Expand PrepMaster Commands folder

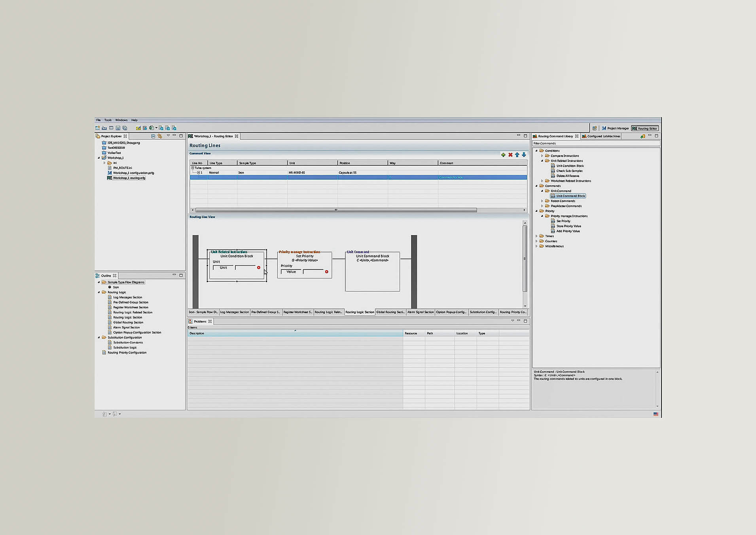(x=542, y=206)
